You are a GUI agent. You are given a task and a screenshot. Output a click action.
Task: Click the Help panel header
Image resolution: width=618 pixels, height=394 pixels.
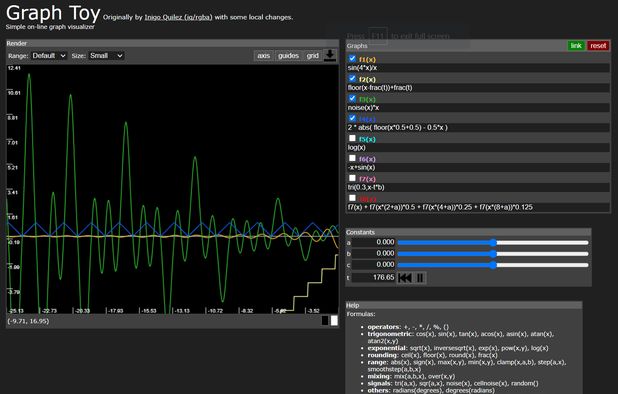coord(464,305)
